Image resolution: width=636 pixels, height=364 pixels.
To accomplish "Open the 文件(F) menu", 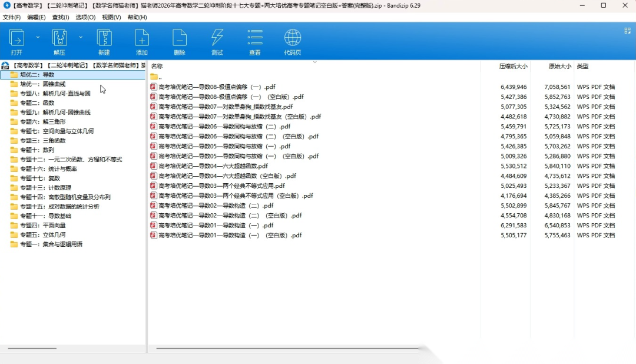I will [x=12, y=17].
